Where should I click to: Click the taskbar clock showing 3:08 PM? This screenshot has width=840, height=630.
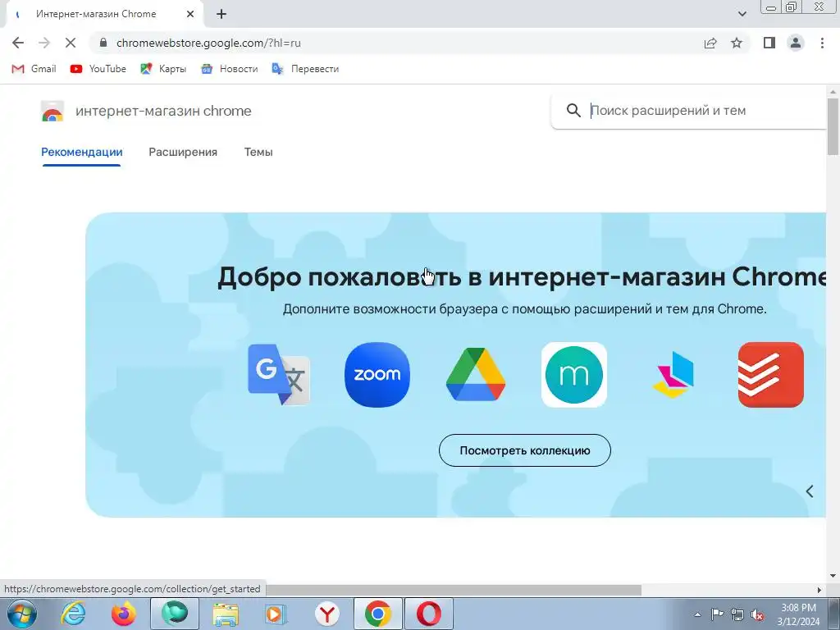pos(798,614)
